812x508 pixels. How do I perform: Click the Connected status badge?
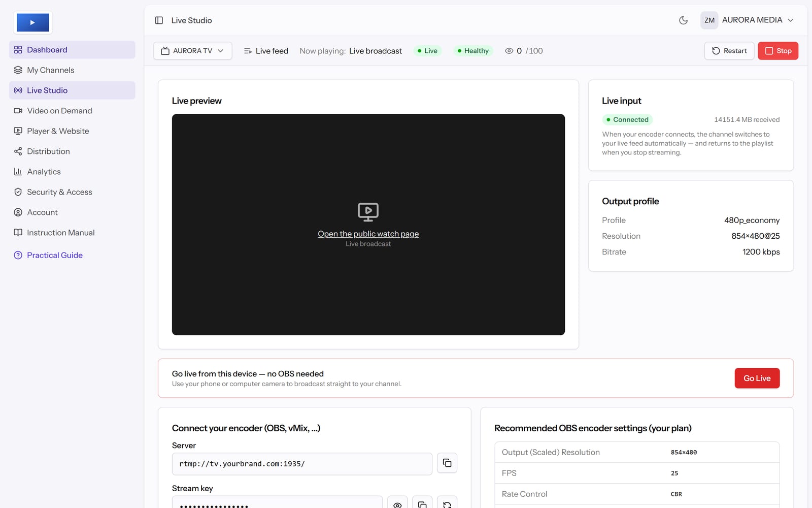(x=627, y=119)
